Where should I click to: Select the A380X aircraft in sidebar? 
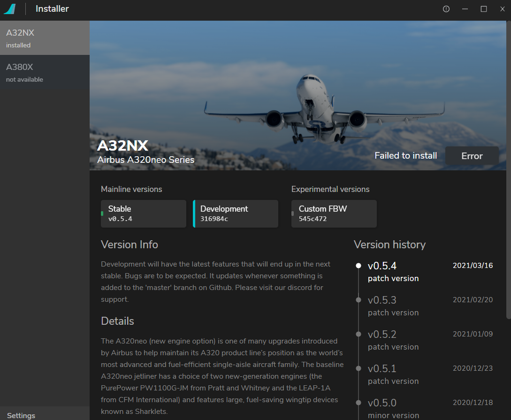click(45, 72)
